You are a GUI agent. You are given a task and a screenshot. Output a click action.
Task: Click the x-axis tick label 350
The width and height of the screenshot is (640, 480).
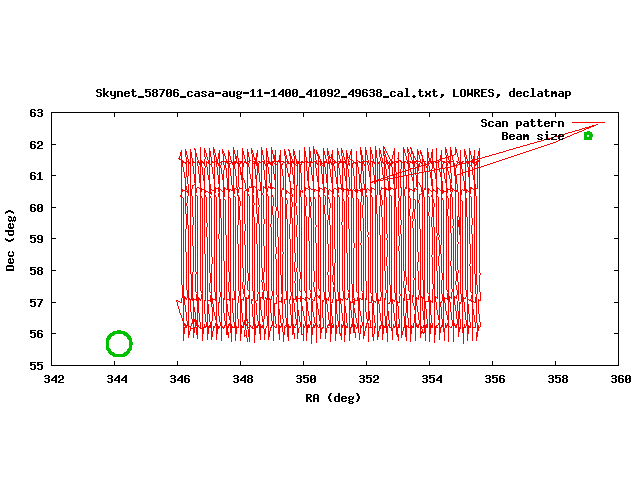tap(306, 379)
